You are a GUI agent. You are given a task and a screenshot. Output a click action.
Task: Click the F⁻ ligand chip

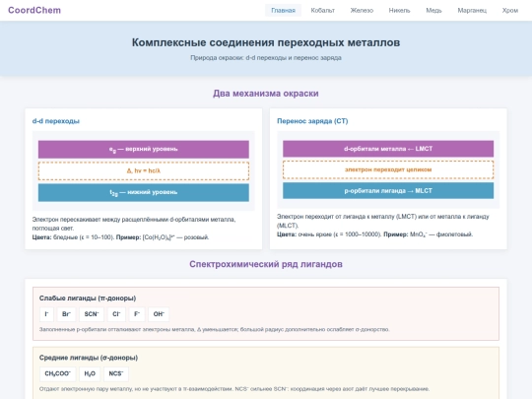click(137, 314)
